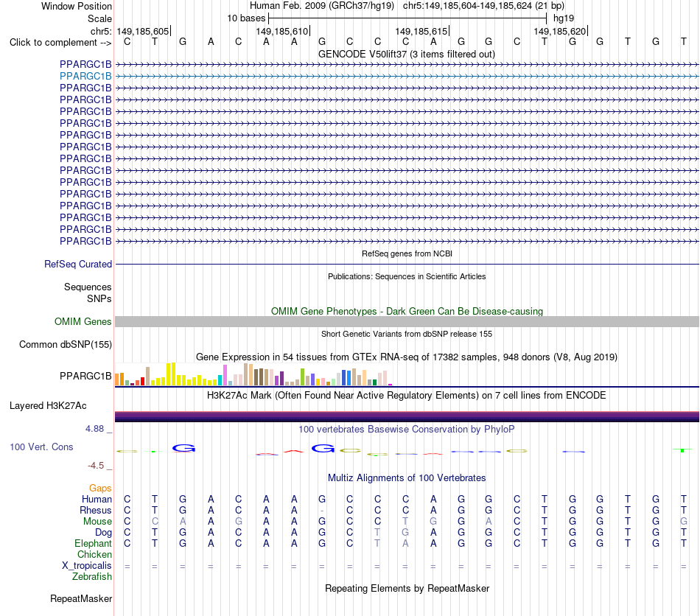The width and height of the screenshot is (700, 616).
Task: Click the 4.88 PhyloP upper limit value
Action: [95, 429]
